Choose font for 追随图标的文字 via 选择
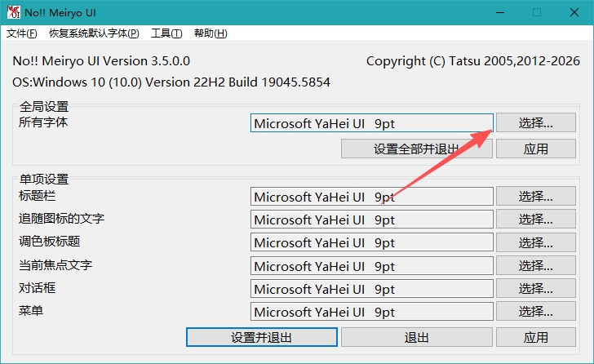Screen dimensions: 594x364 tap(535, 220)
